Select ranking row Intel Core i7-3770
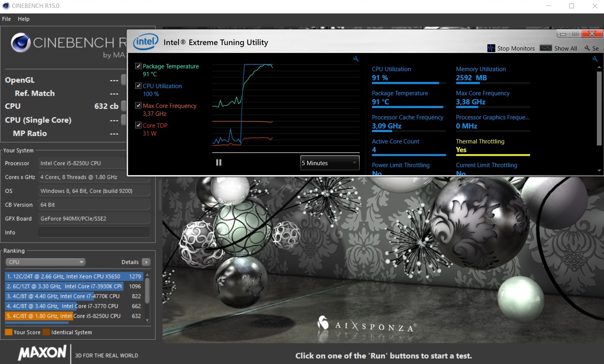 tap(74, 306)
